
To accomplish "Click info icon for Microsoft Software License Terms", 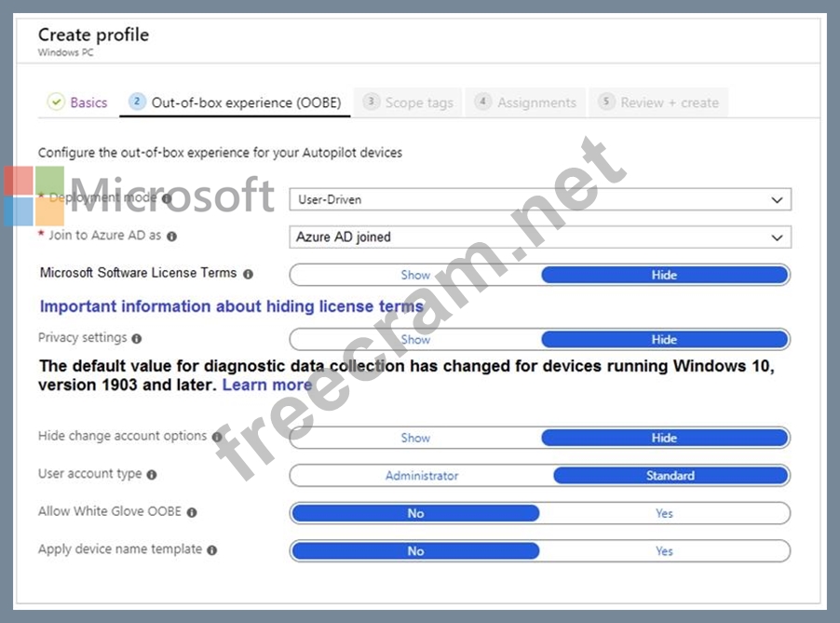I will (x=248, y=274).
